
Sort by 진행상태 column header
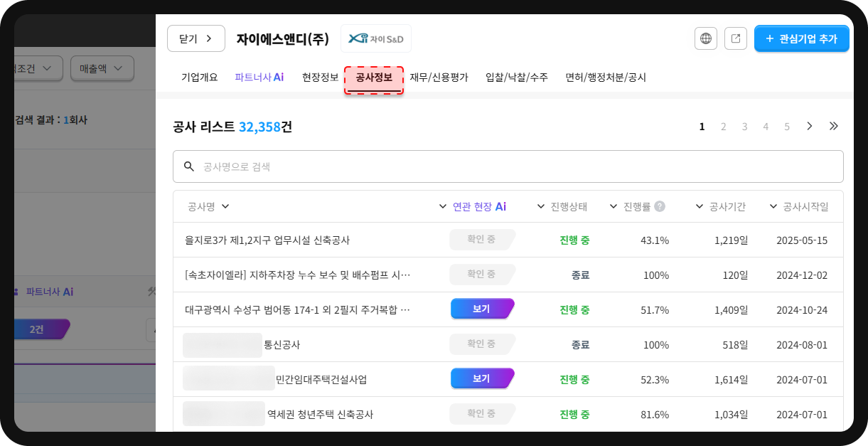coord(562,206)
